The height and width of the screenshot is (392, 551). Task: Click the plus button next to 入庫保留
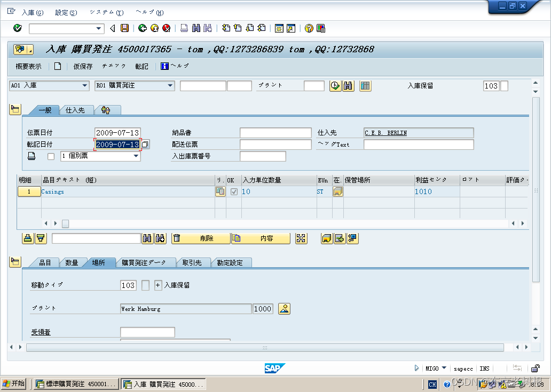pyautogui.click(x=158, y=285)
